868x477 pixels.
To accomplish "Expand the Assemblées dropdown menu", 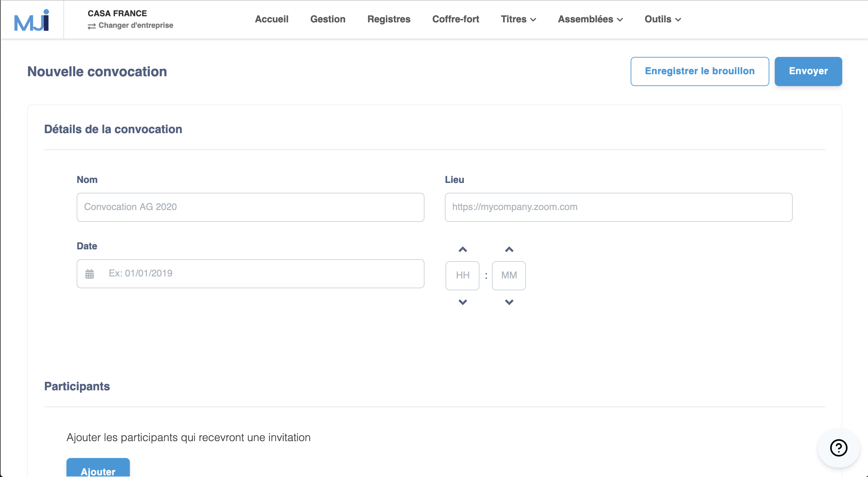I will tap(590, 19).
